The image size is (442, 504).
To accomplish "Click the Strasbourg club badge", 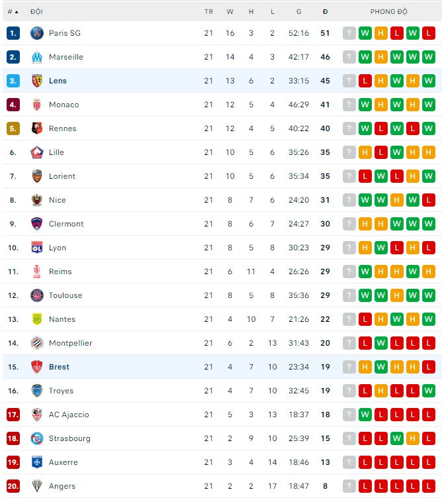I will point(37,438).
